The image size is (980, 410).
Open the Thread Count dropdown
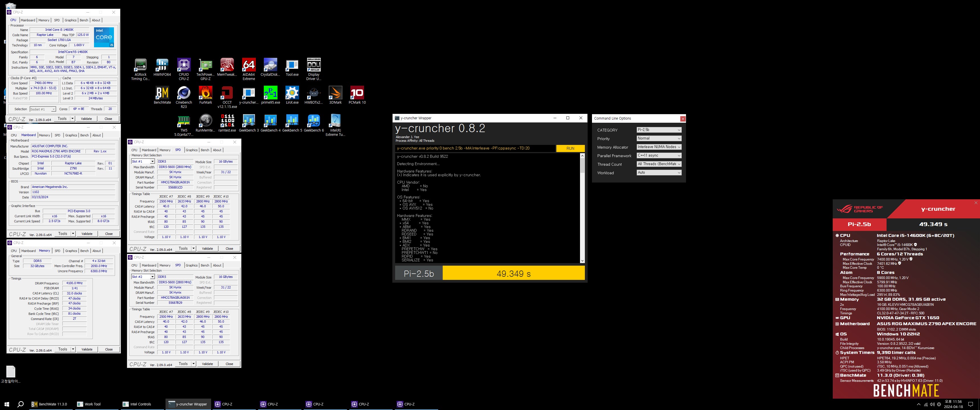click(x=659, y=164)
